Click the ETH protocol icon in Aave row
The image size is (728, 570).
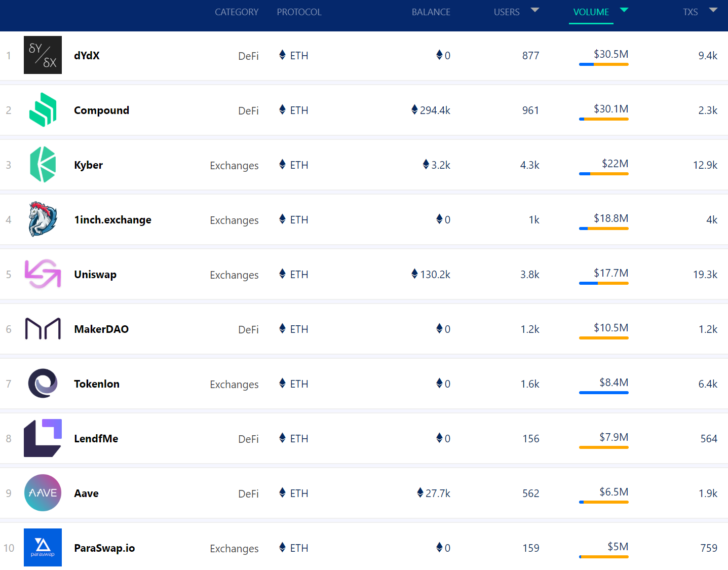tap(282, 492)
